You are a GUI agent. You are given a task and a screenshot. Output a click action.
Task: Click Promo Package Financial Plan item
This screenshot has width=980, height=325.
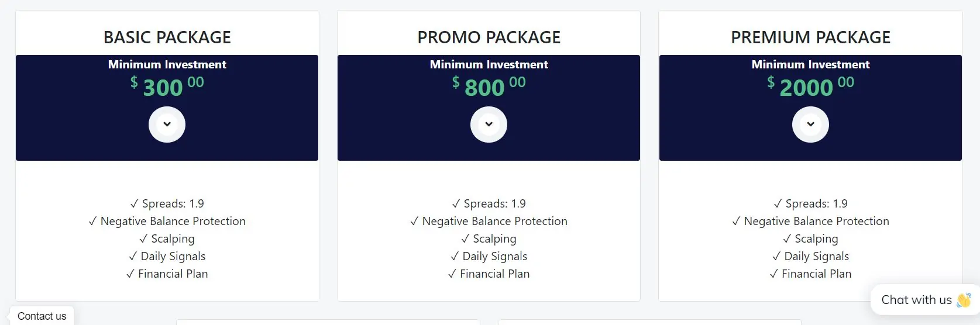click(x=489, y=274)
